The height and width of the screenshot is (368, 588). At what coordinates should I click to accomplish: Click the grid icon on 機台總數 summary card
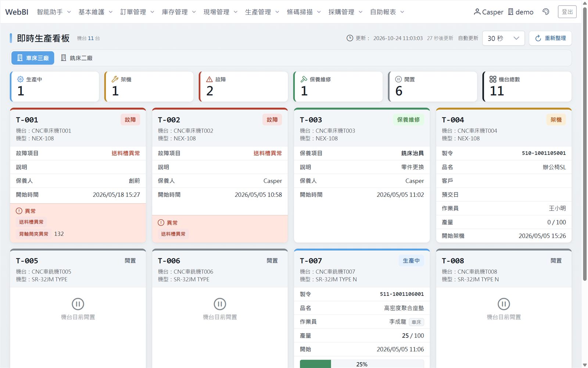(493, 79)
